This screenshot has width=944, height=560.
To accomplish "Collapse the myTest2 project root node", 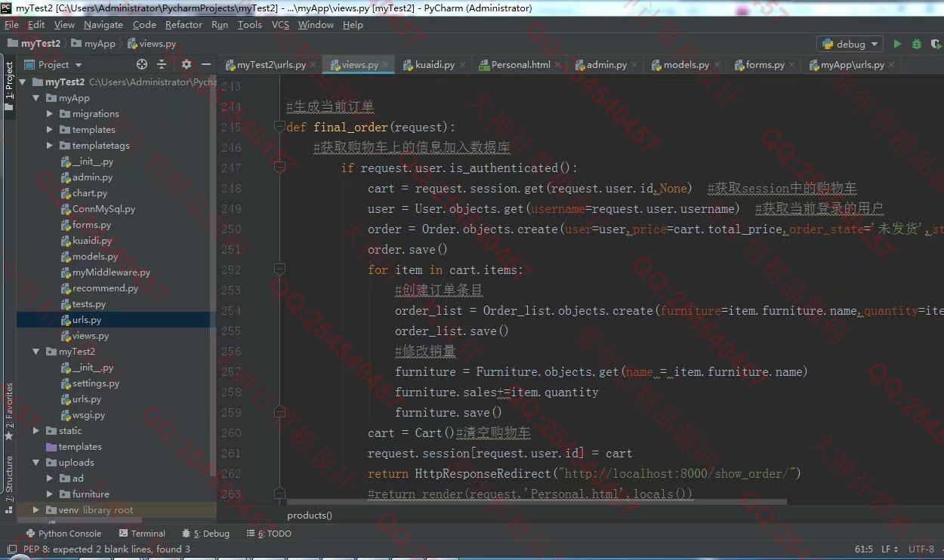I will click(x=23, y=82).
